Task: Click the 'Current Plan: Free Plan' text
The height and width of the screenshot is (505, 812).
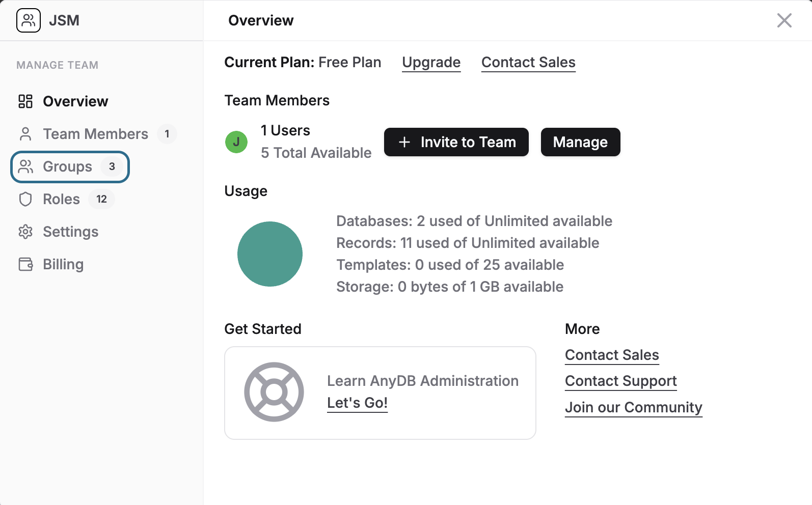Action: [x=303, y=62]
